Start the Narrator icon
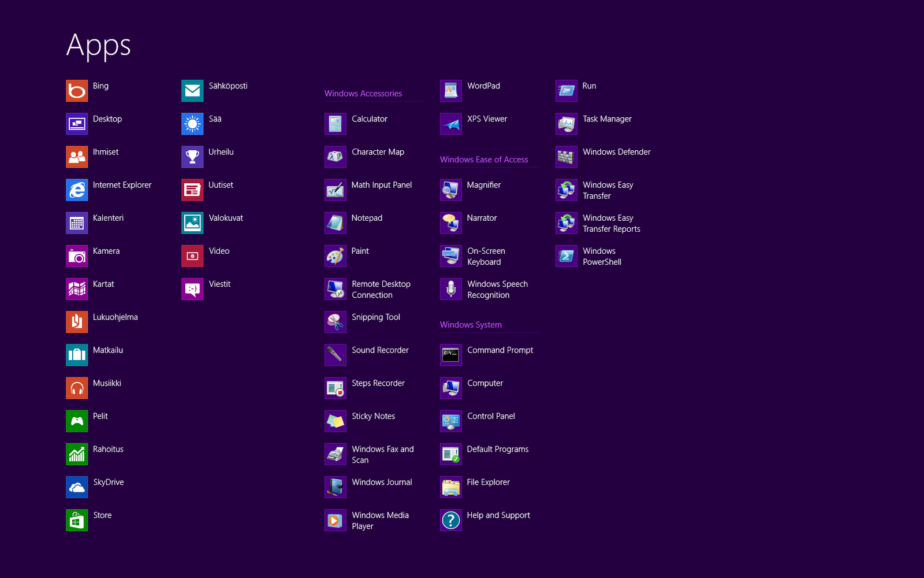The image size is (924, 578). coord(451,223)
